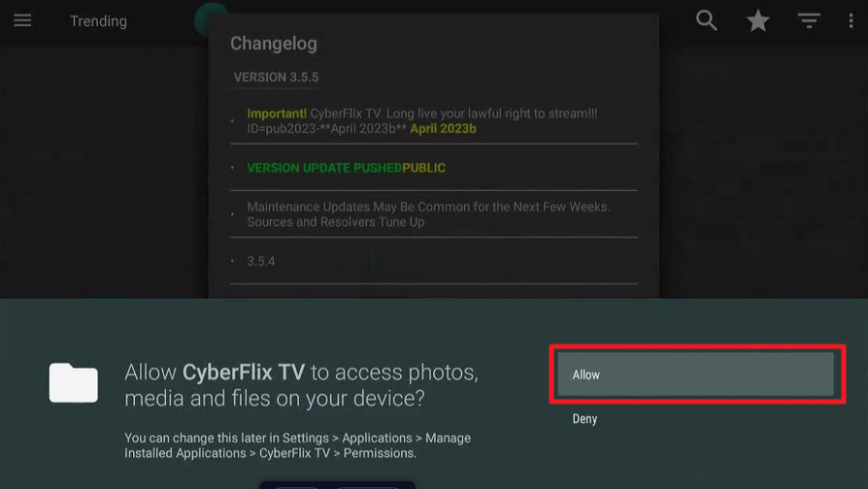Viewport: 868px width, 489px height.
Task: Click the permission question text
Action: pos(301,385)
